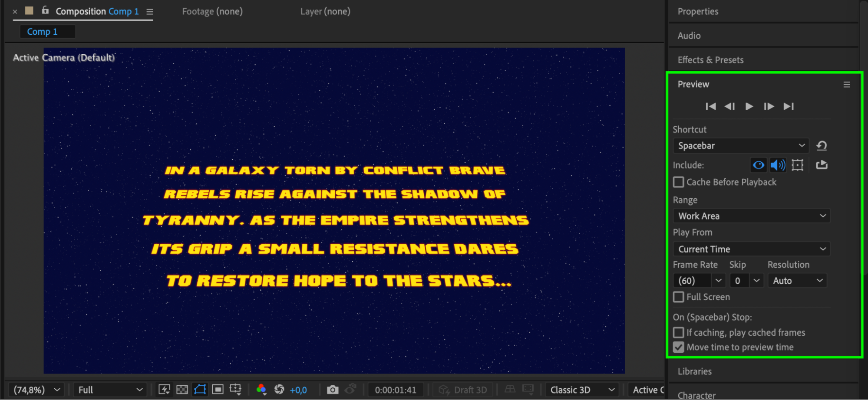
Task: Toggle include audio in preview
Action: [777, 165]
